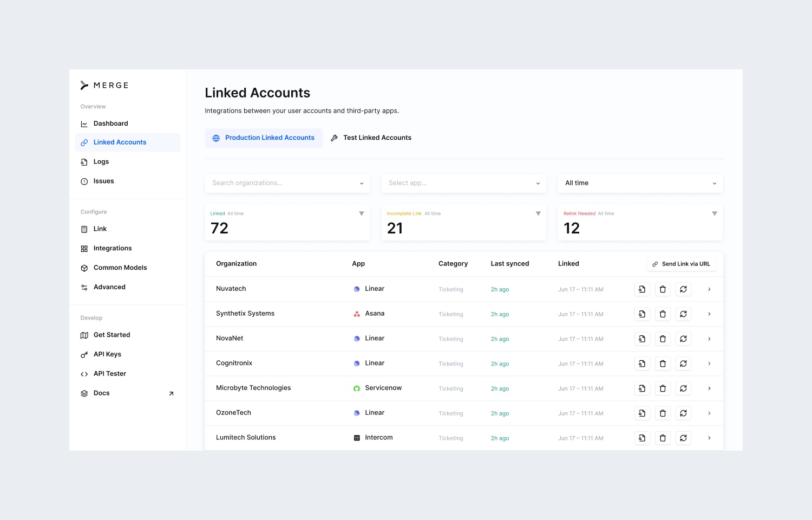
Task: Open the filter icon on Incomplete Link card
Action: (x=538, y=213)
